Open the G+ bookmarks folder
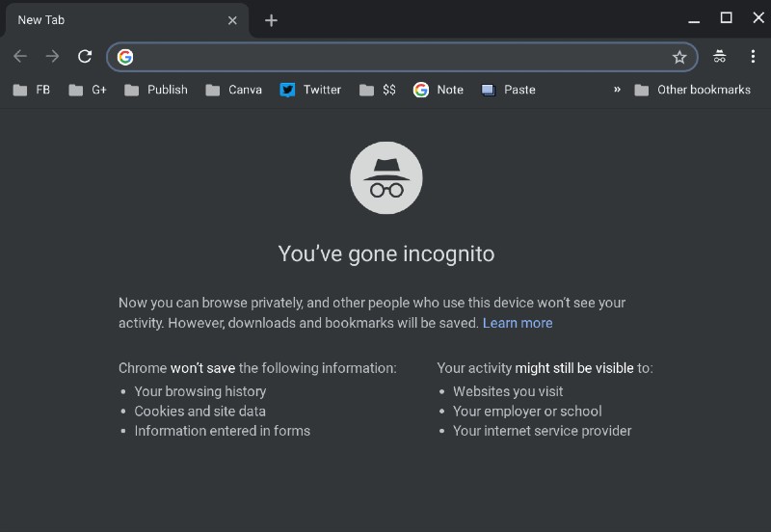The height and width of the screenshot is (532, 771). coord(88,90)
